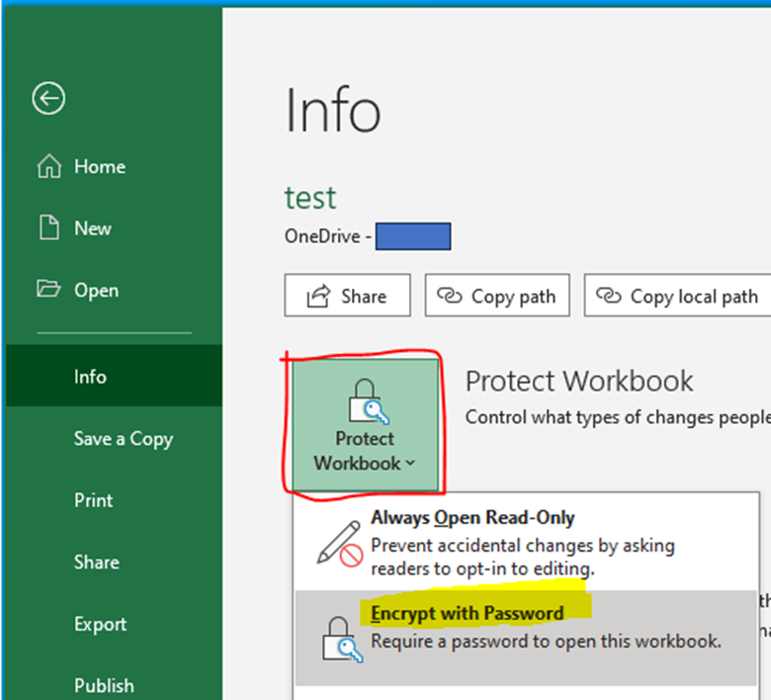Click the workbook title 'test'
Screen dimensions: 771x700
(310, 198)
